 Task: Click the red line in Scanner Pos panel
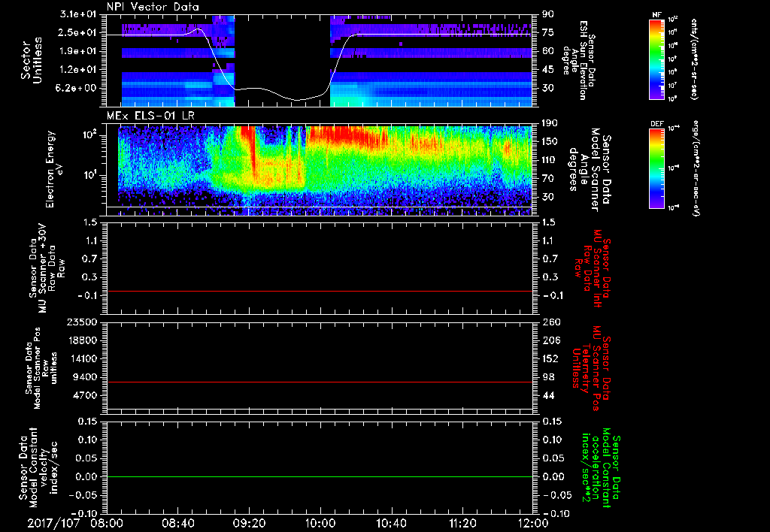click(319, 382)
